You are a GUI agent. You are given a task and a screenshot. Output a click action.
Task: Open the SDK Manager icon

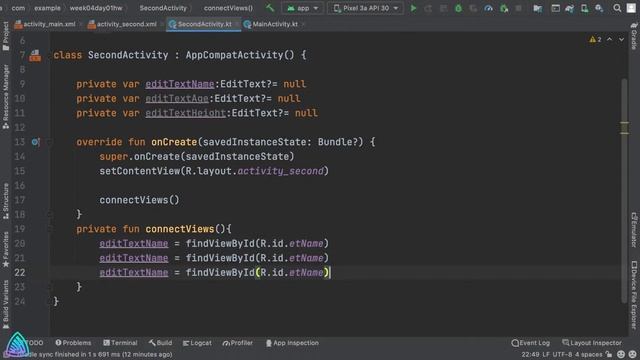point(599,8)
